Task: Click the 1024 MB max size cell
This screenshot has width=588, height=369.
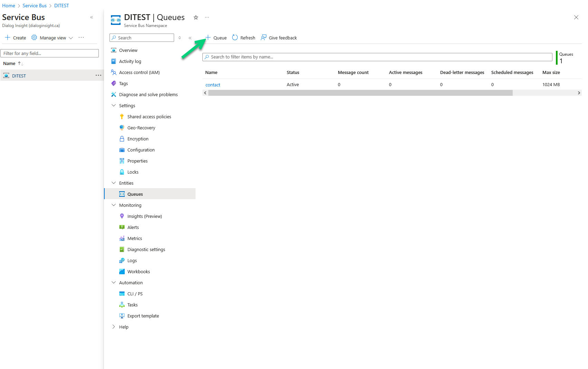Action: pyautogui.click(x=551, y=84)
